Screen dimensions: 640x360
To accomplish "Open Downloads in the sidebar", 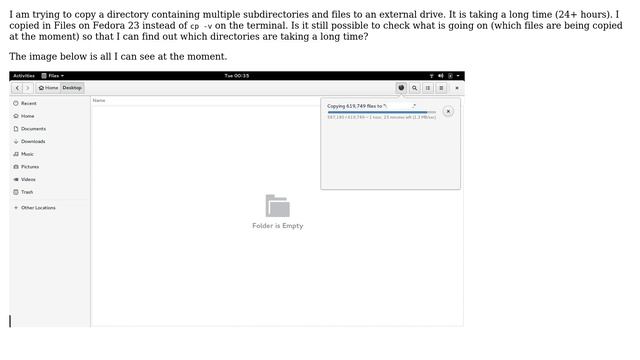I will pyautogui.click(x=49, y=141).
